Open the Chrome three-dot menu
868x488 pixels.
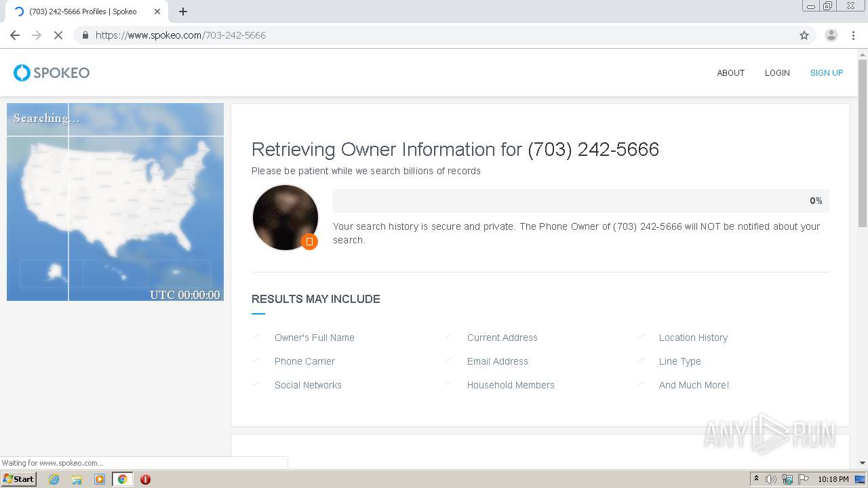(853, 35)
